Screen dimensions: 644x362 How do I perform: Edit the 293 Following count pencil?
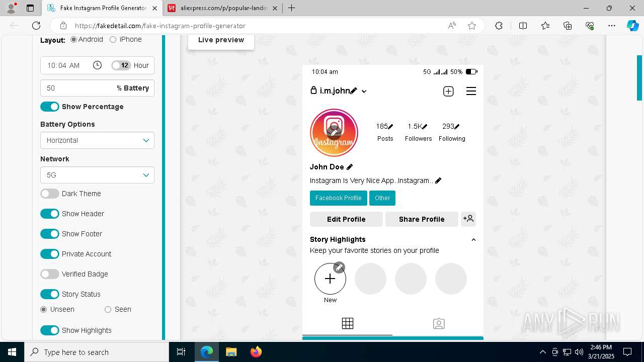click(x=457, y=127)
